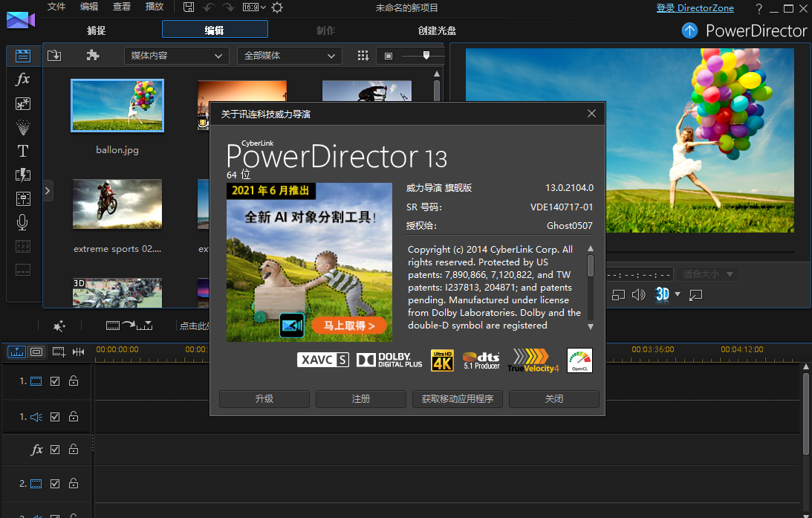The width and height of the screenshot is (812, 518).
Task: Click copyright text scroll down arrow
Action: (591, 327)
